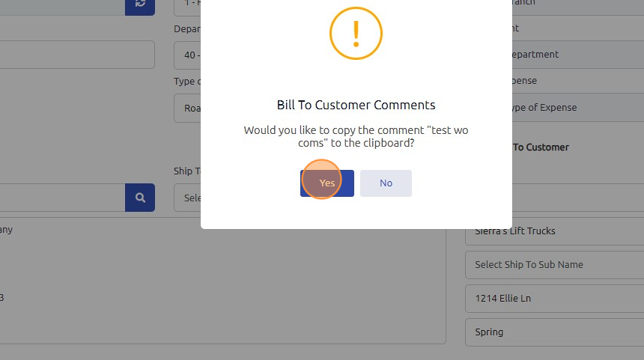Decline the copy prompt with No
644x360 pixels.
pyautogui.click(x=386, y=183)
